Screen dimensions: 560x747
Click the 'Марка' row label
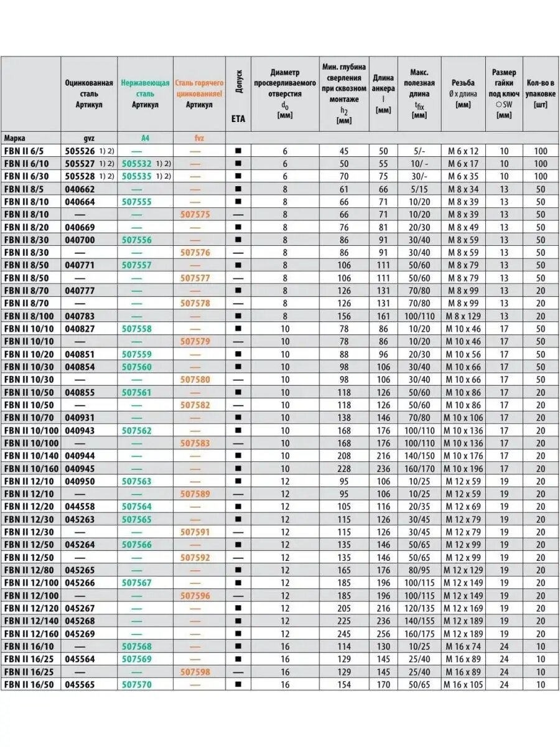[x=14, y=138]
